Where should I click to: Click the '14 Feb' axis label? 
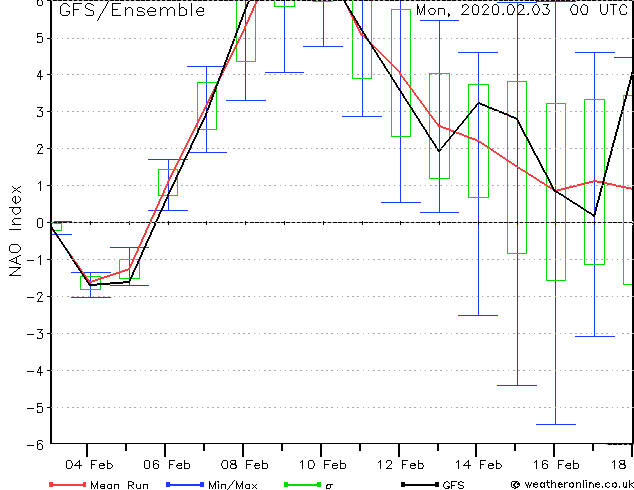pyautogui.click(x=479, y=465)
